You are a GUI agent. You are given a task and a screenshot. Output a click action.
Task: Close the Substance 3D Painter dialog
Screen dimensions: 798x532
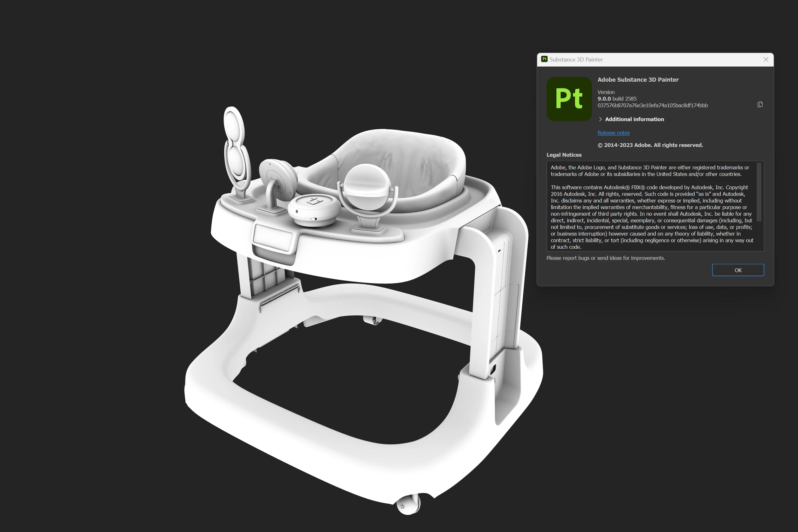point(766,59)
